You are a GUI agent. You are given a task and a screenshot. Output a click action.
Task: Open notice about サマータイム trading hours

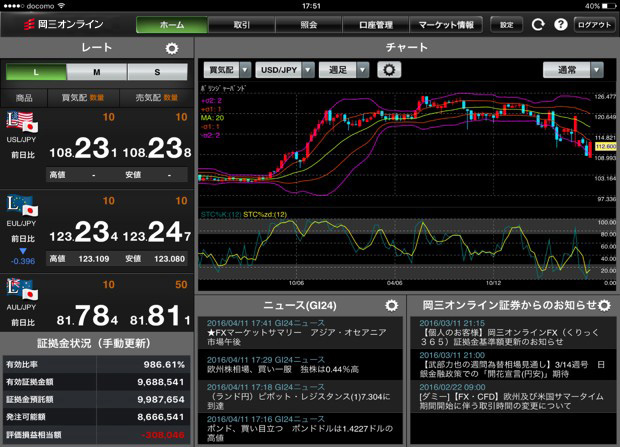pyautogui.click(x=512, y=397)
